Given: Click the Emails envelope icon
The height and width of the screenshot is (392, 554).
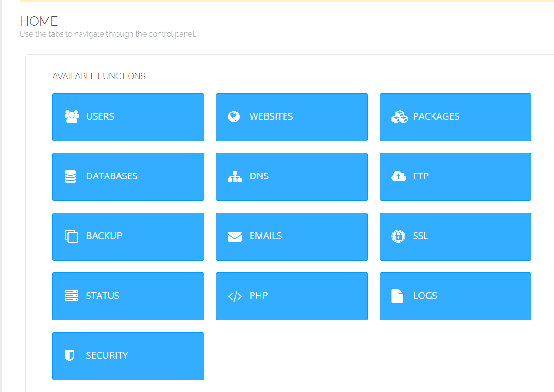Looking at the screenshot, I should (235, 236).
